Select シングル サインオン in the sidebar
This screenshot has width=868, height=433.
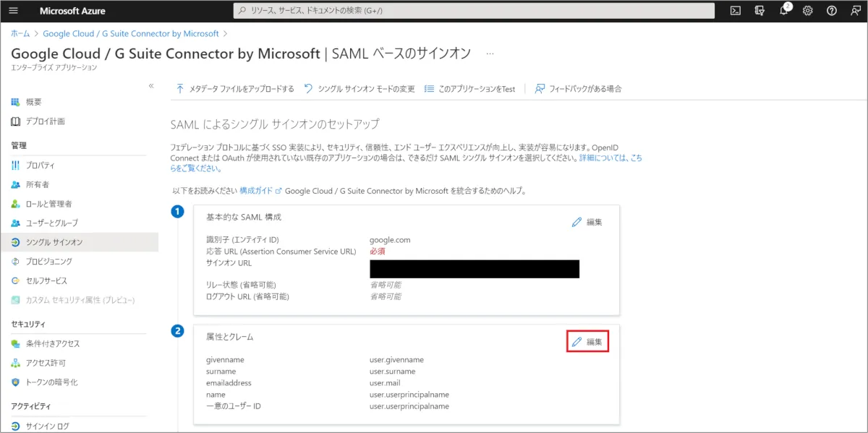pos(79,242)
